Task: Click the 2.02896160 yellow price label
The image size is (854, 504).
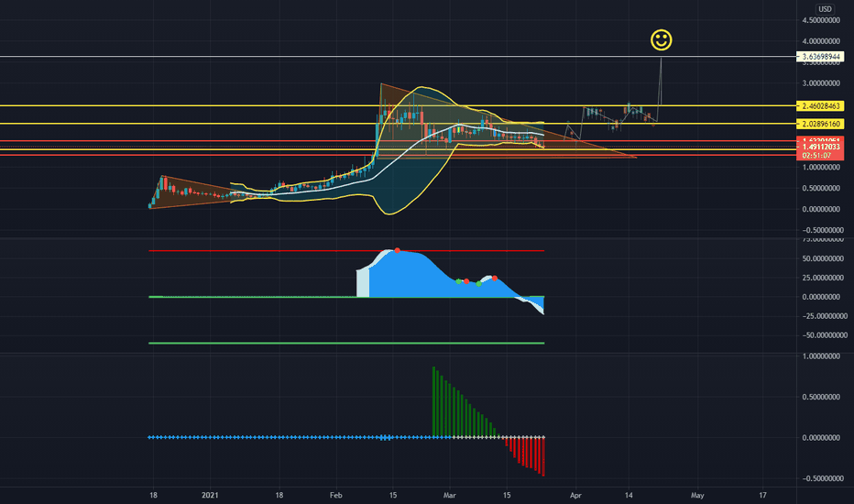Action: (820, 124)
